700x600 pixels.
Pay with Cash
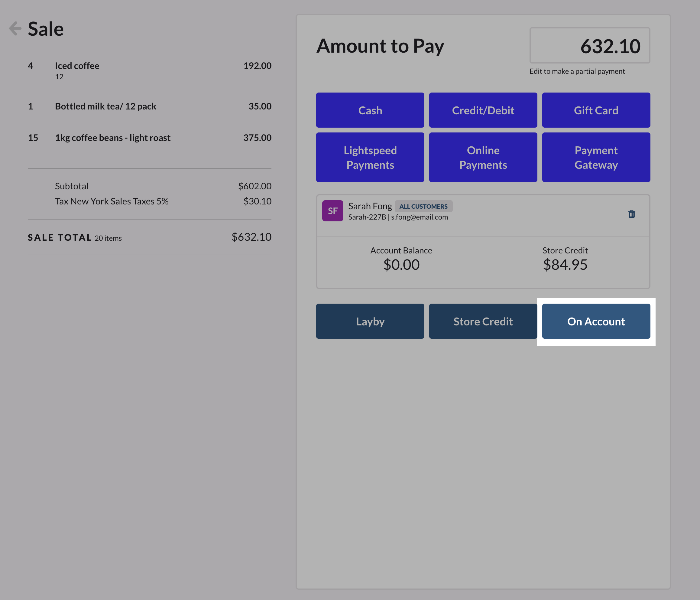click(x=370, y=110)
